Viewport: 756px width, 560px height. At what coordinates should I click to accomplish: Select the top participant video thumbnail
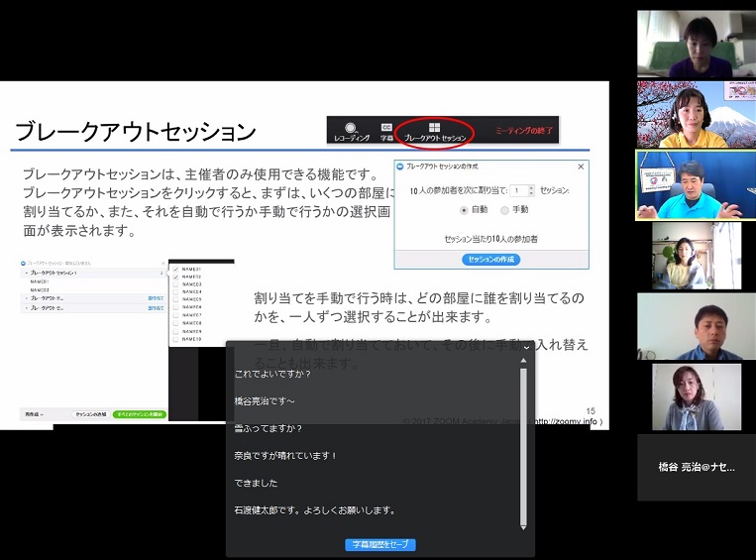pyautogui.click(x=696, y=44)
